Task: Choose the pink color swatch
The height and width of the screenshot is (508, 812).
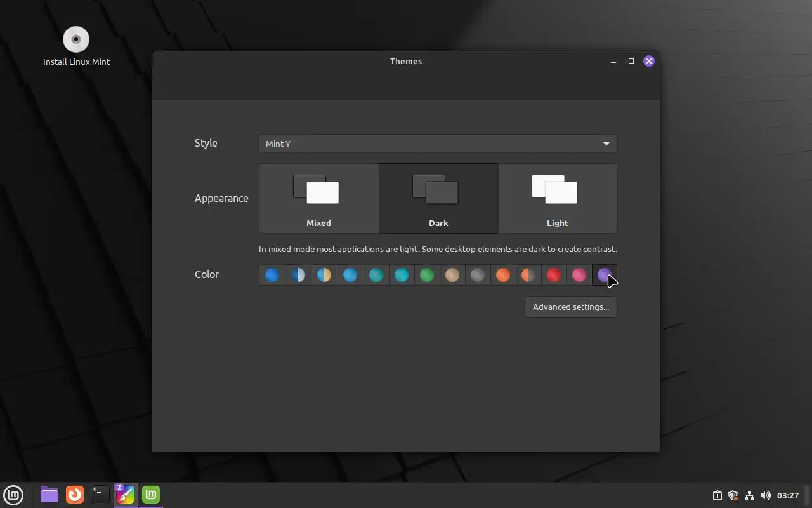Action: 579,275
